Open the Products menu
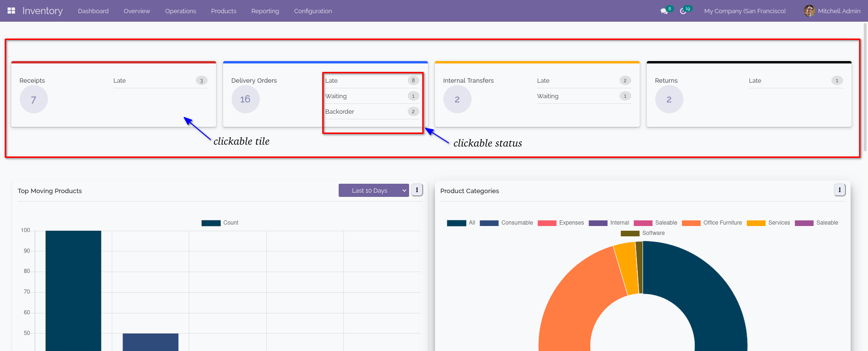 coord(224,11)
